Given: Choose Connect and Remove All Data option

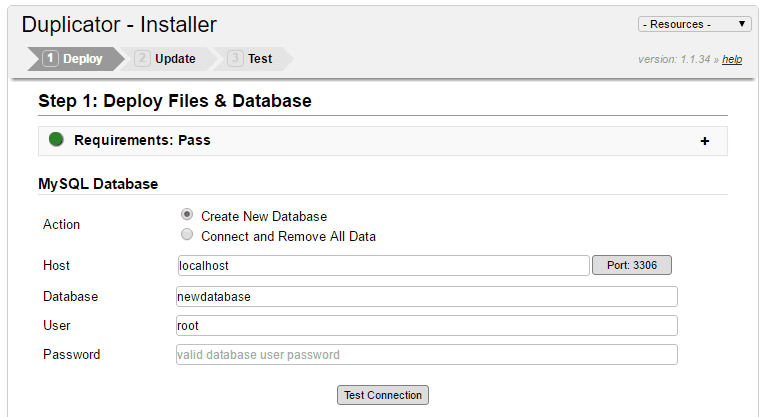Looking at the screenshot, I should [x=187, y=236].
